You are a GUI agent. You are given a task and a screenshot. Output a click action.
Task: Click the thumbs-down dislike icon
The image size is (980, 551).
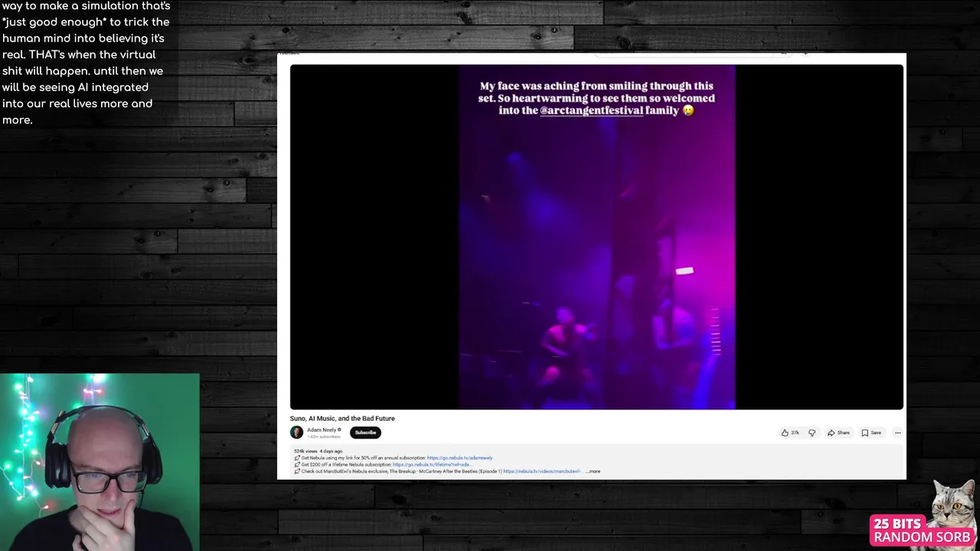coord(812,432)
